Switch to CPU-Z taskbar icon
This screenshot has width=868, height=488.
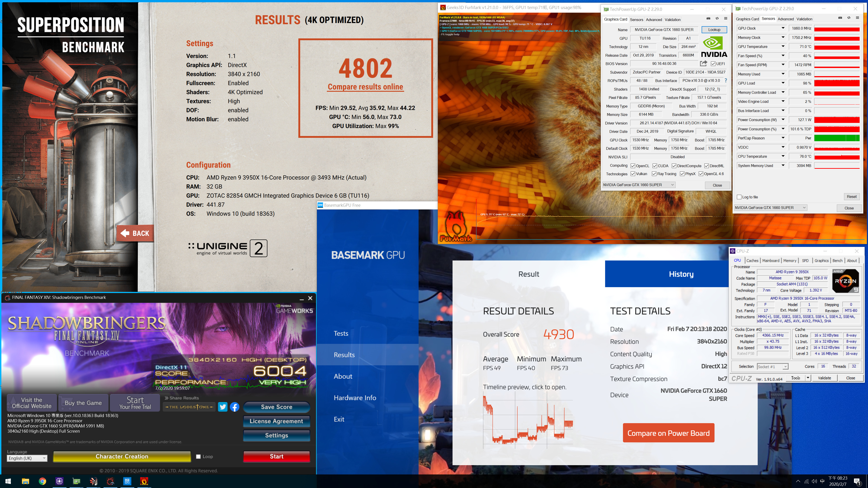coord(60,481)
